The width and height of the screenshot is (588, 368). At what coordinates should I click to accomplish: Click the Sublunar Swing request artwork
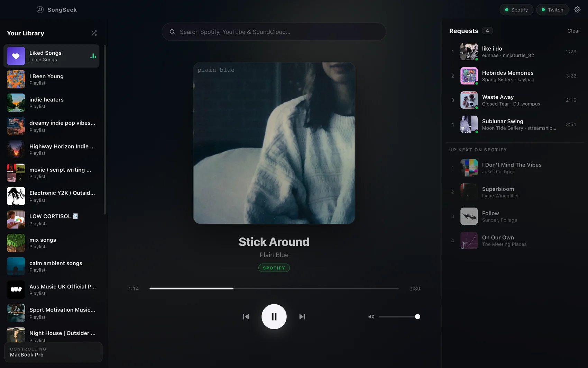pos(469,124)
